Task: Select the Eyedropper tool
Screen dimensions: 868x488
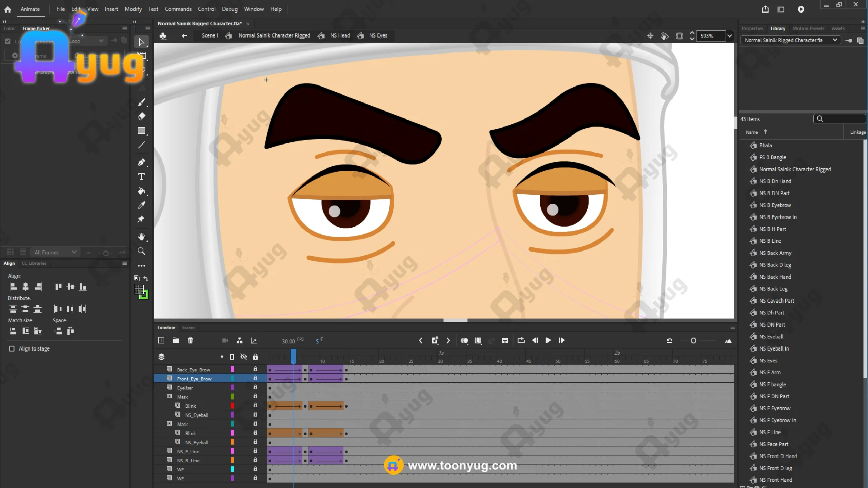Action: [142, 206]
